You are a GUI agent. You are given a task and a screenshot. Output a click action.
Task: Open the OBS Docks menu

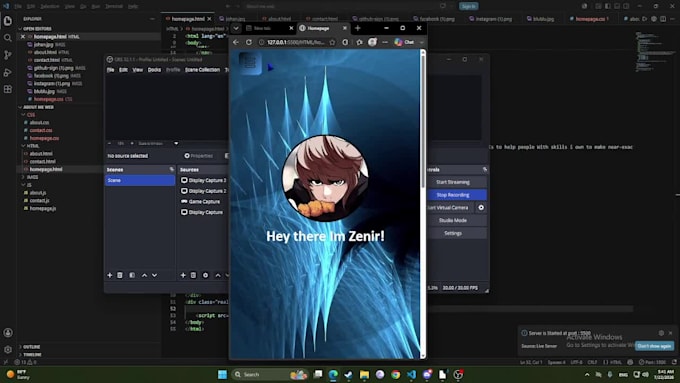[x=154, y=69]
